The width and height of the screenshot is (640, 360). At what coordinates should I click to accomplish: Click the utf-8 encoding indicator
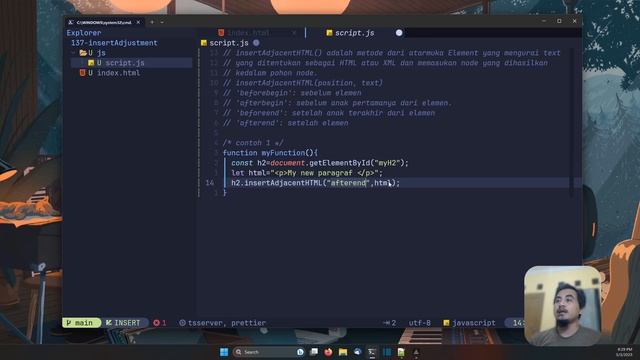point(420,323)
